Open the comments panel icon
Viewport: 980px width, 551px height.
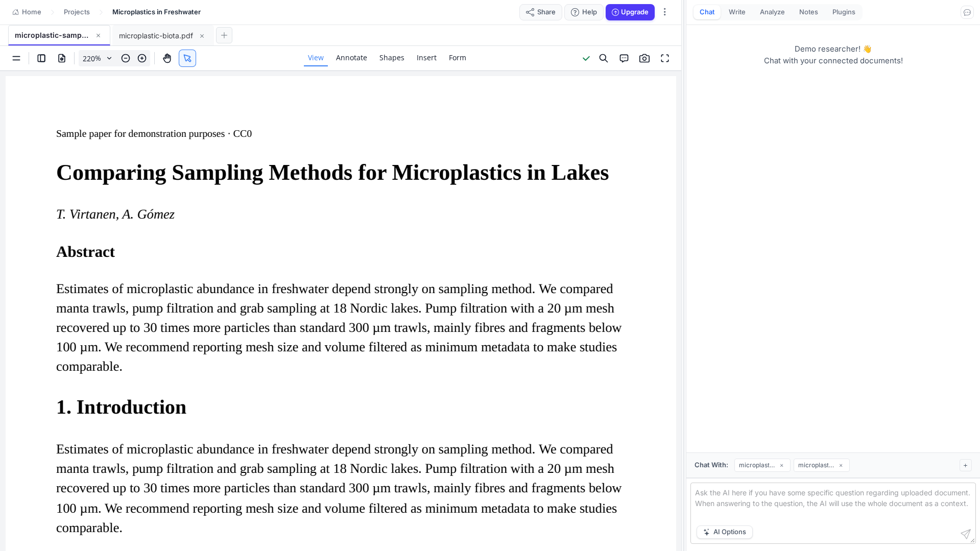[x=624, y=58]
